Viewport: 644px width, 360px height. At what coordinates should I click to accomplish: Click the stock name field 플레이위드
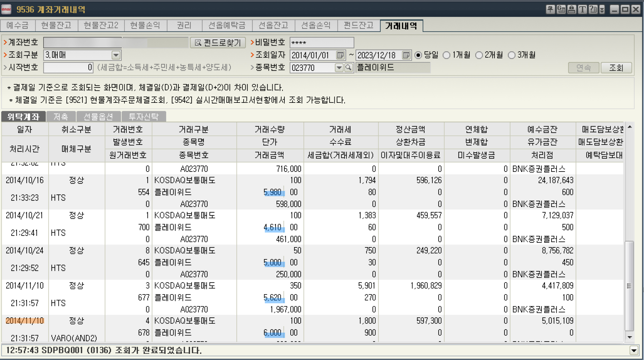click(393, 68)
